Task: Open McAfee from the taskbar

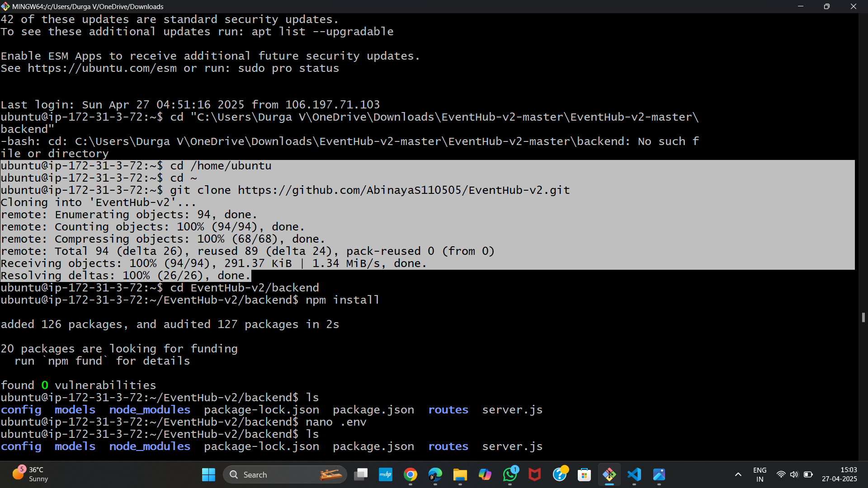Action: click(535, 474)
